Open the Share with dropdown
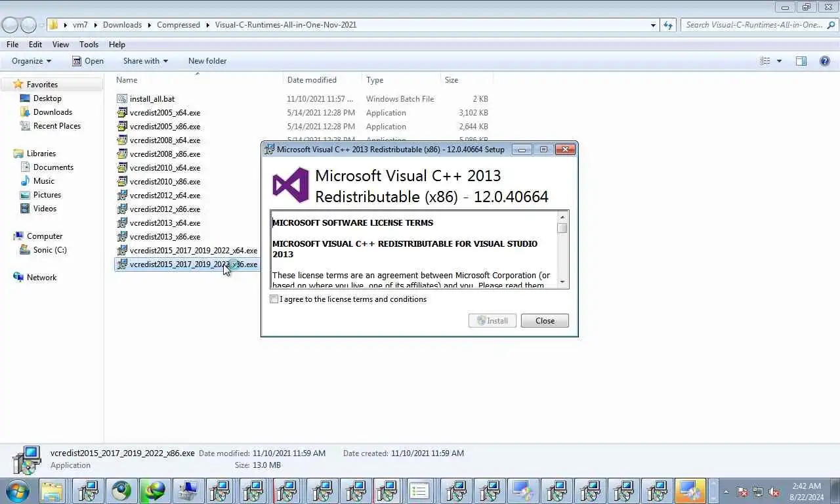Viewport: 840px width, 504px height. [145, 61]
